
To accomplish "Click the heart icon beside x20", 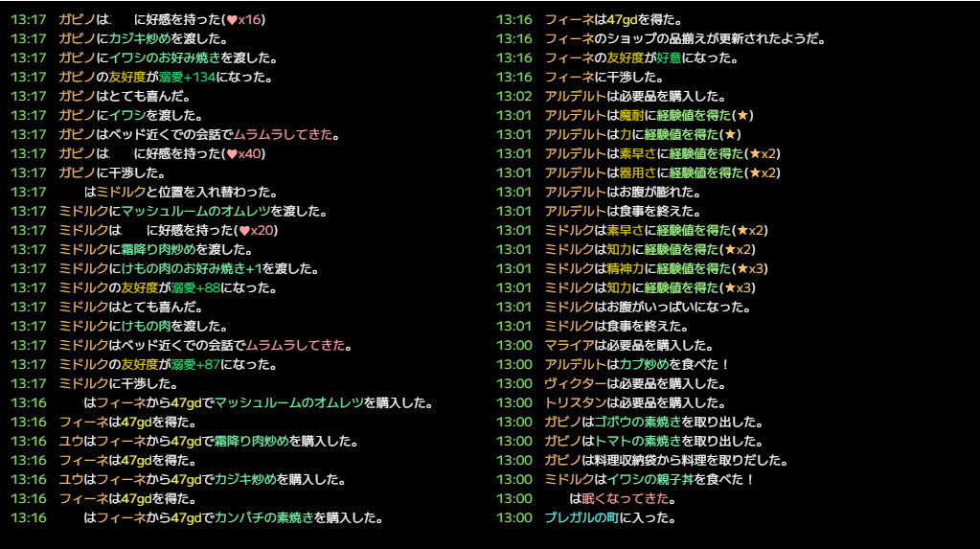I will 244,230.
